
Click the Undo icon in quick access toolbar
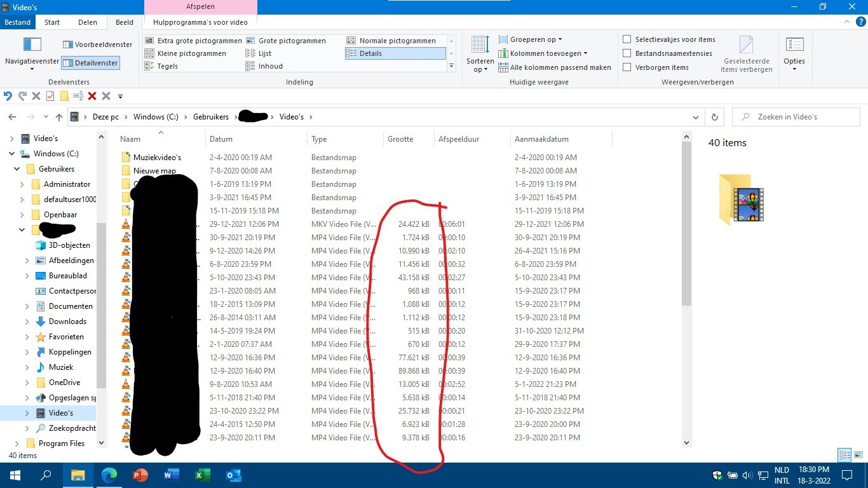[8, 96]
